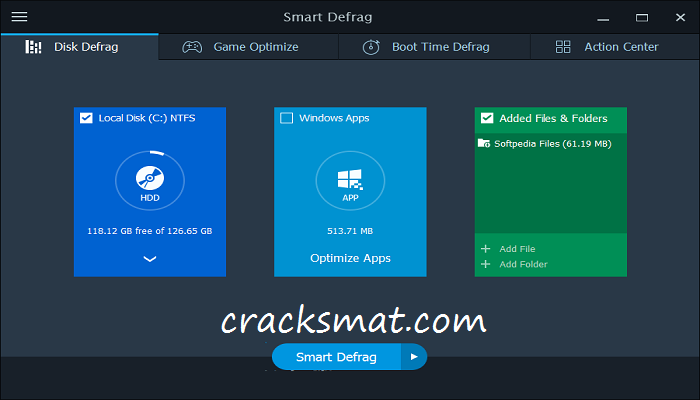Click the Add Folder option
Viewport: 700px width, 400px height.
coord(523,264)
